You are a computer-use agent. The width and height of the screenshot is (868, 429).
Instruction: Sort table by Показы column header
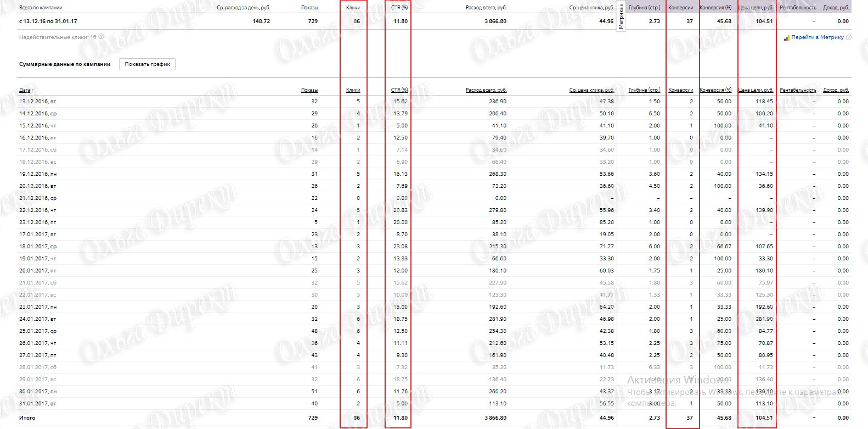[x=309, y=90]
